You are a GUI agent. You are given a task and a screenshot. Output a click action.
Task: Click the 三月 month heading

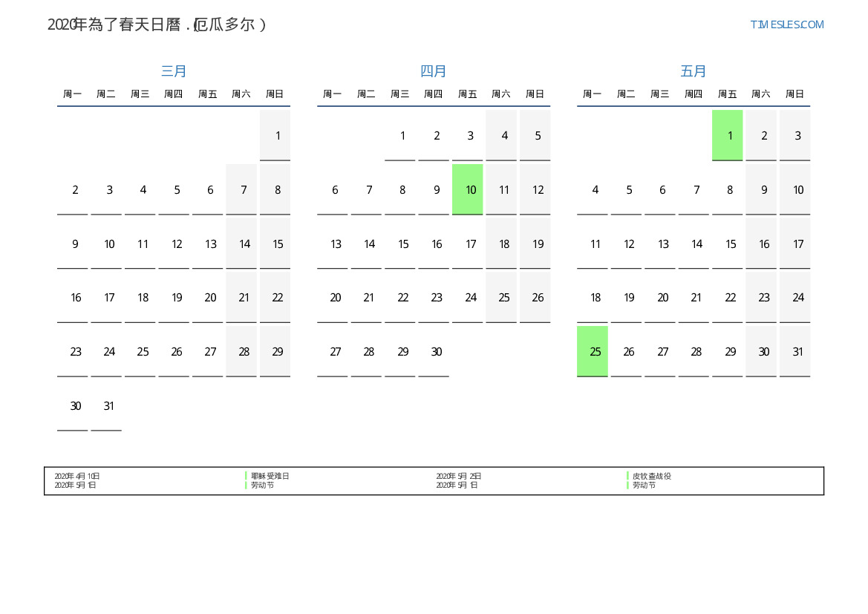click(174, 71)
